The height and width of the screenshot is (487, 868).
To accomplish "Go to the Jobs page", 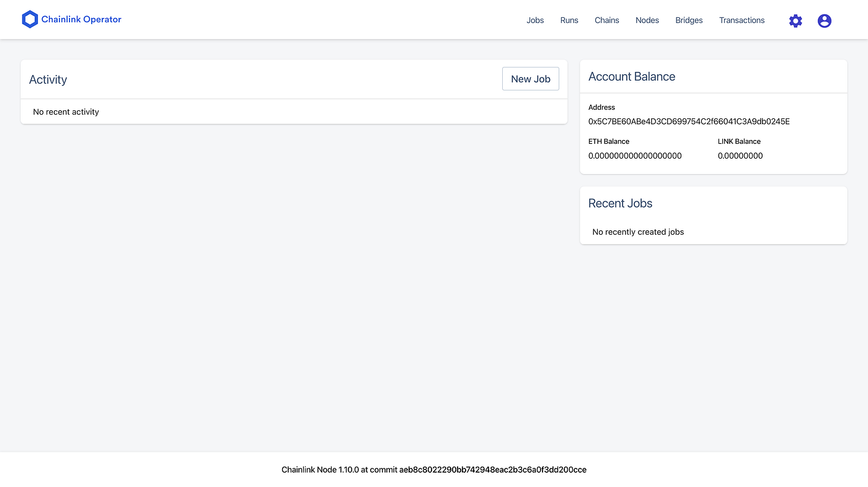I will point(535,20).
